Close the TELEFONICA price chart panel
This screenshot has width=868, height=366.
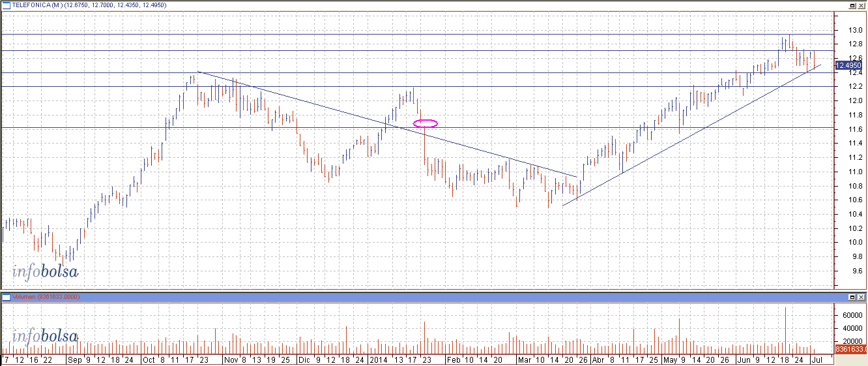(861, 5)
